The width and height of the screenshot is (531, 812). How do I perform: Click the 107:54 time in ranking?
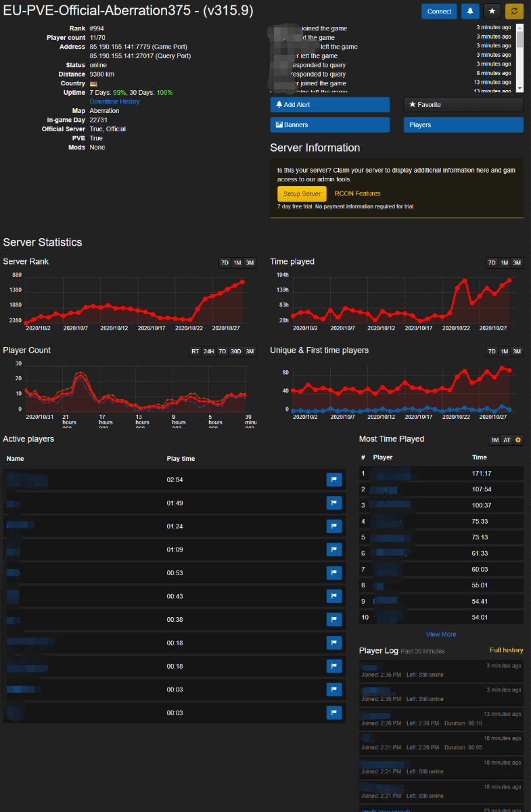tap(481, 489)
